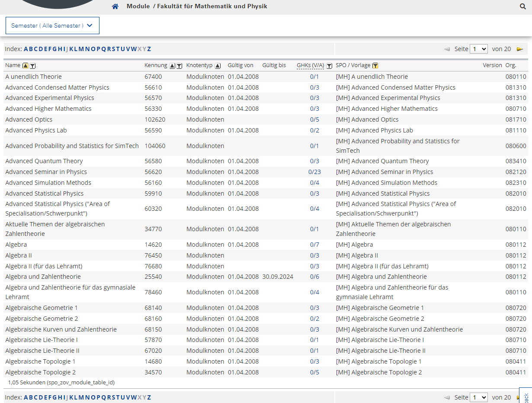Open GHK link 0/5 for Advanced Optics

tap(314, 119)
